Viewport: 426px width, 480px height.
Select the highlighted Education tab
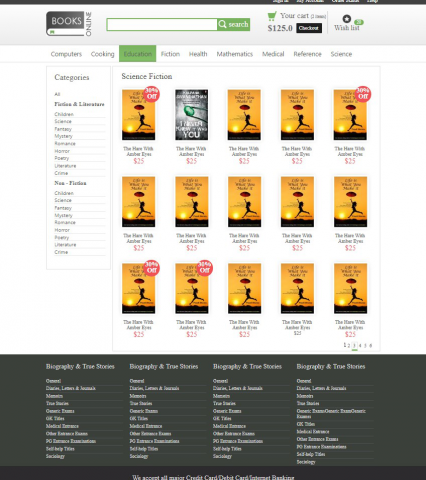138,54
